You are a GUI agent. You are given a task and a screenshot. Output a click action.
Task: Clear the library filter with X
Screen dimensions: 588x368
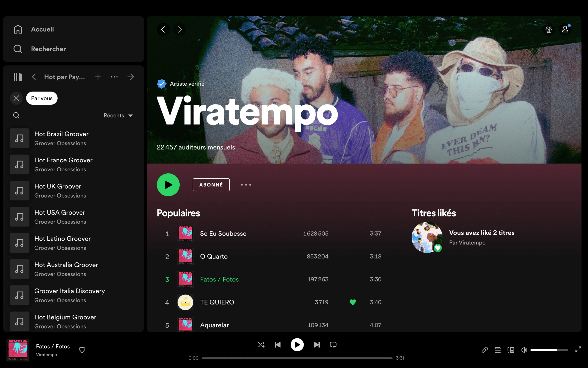(16, 98)
